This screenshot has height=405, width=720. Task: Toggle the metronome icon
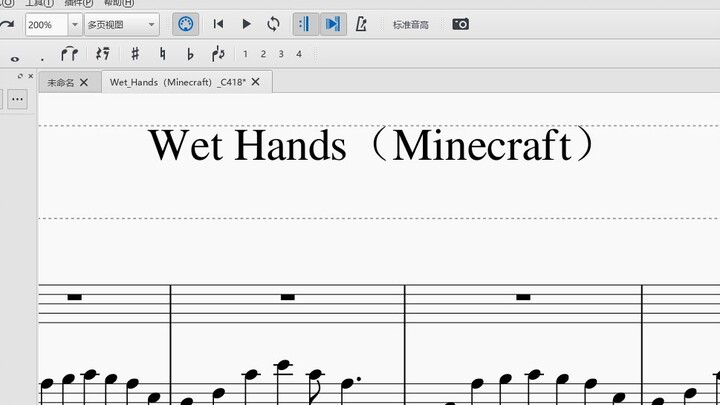tap(361, 24)
